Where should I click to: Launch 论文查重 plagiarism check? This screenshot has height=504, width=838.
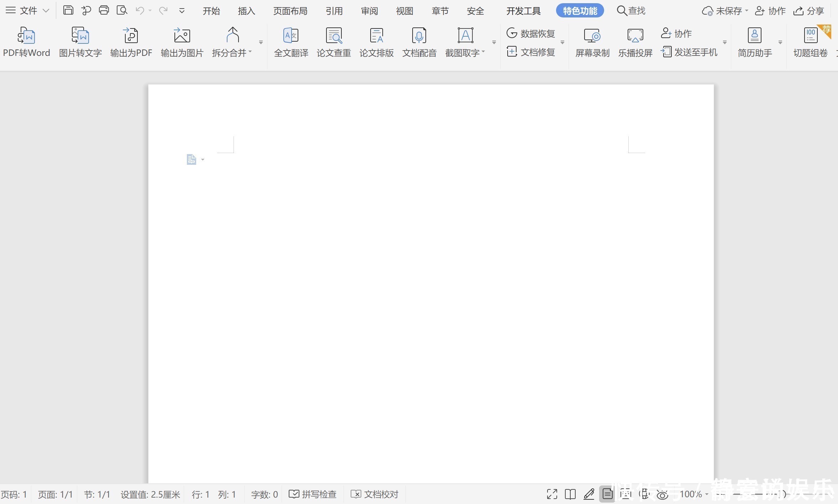pos(334,42)
